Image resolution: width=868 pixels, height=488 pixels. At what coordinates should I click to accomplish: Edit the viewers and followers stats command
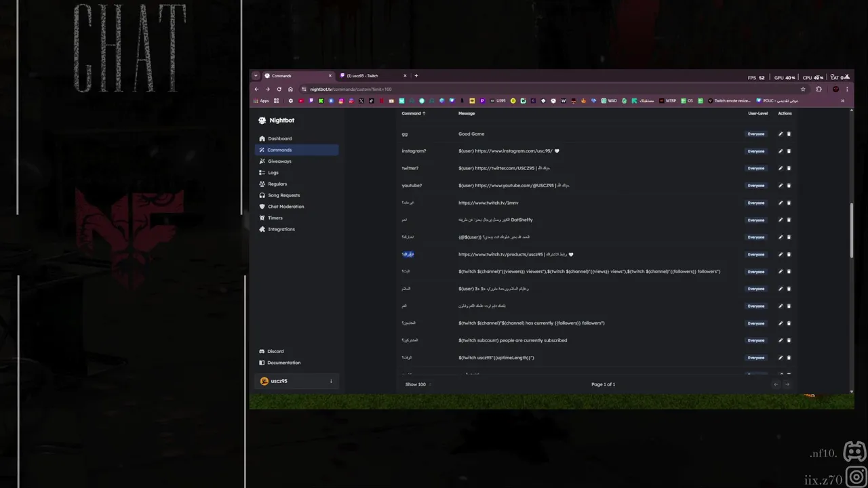781,272
